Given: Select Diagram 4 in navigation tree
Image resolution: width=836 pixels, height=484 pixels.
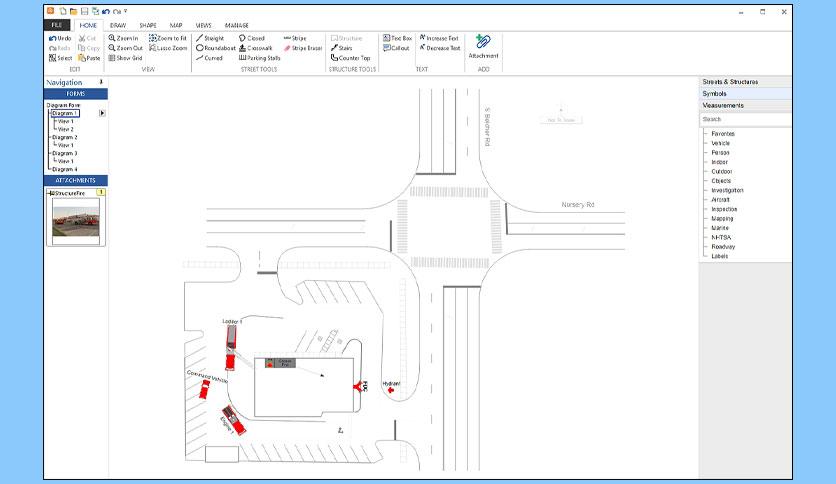Looking at the screenshot, I should (65, 169).
